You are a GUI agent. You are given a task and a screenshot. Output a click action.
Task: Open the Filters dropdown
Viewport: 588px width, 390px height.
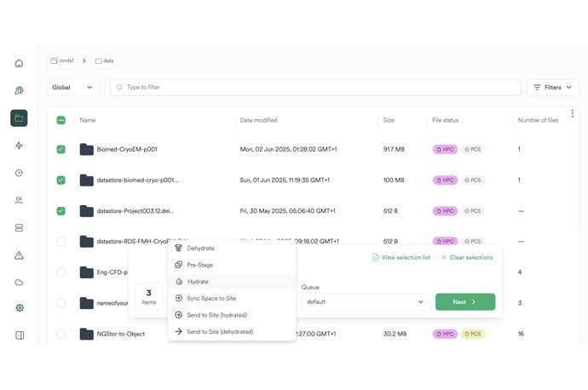tap(552, 87)
